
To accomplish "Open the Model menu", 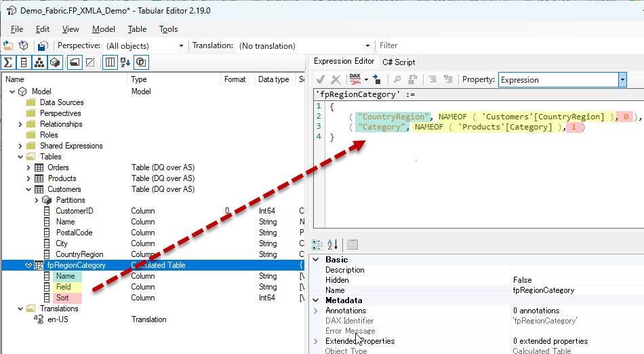I will 104,29.
